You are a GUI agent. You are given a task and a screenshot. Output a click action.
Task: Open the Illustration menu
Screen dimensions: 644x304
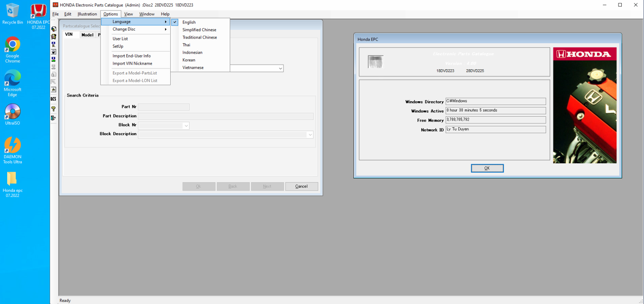87,13
